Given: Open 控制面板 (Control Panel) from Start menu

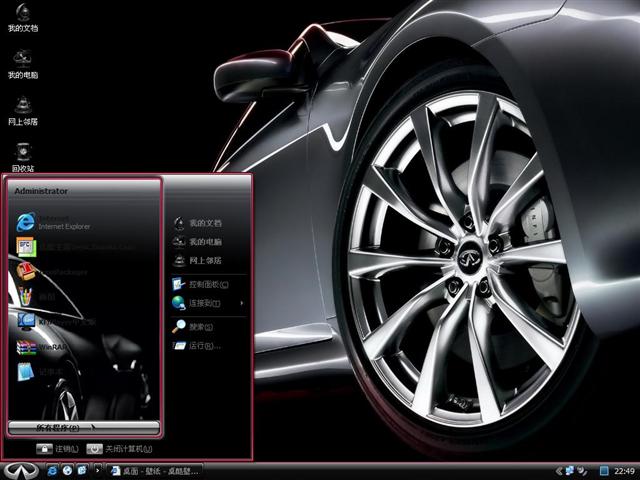Looking at the screenshot, I should (205, 284).
